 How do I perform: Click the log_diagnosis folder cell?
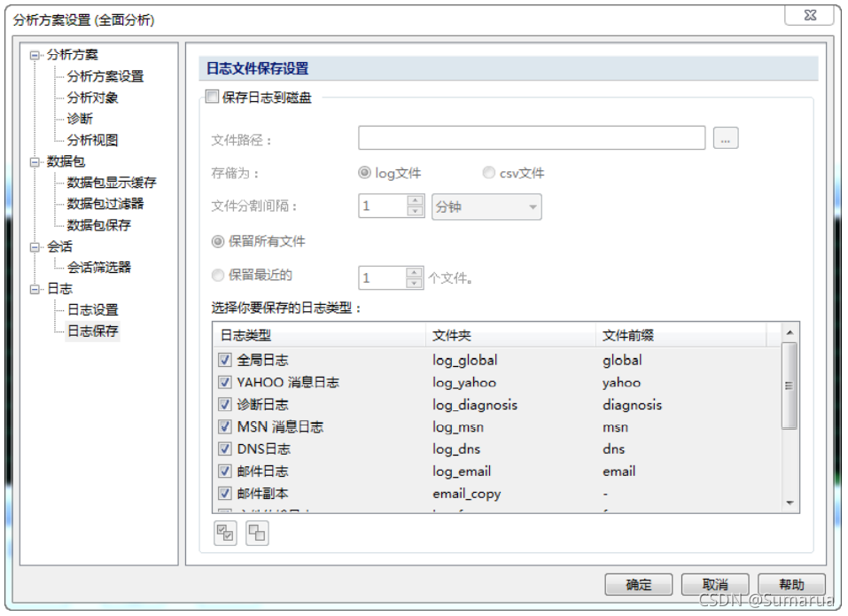click(x=475, y=404)
